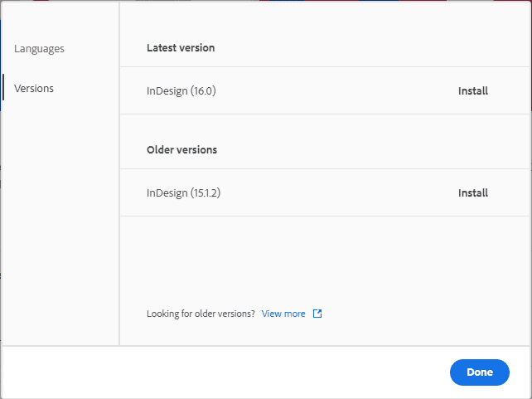Switch to the Languages tab
Viewport: 532px width, 399px height.
click(x=39, y=49)
